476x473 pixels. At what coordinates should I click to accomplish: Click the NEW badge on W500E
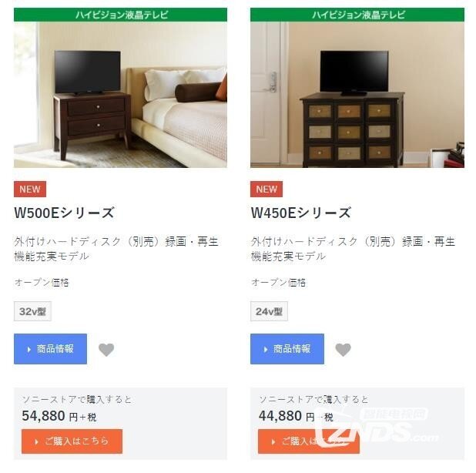click(30, 190)
